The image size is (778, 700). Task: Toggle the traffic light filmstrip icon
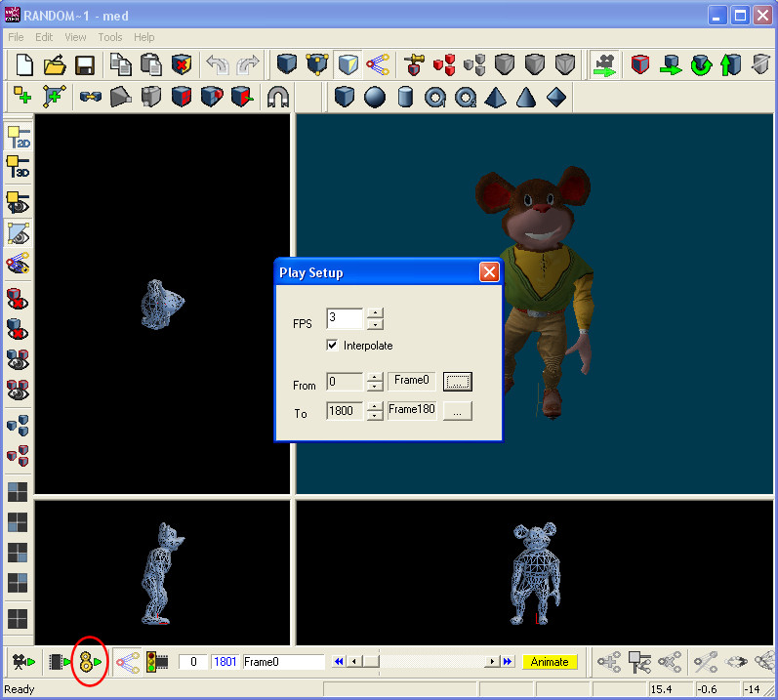157,662
